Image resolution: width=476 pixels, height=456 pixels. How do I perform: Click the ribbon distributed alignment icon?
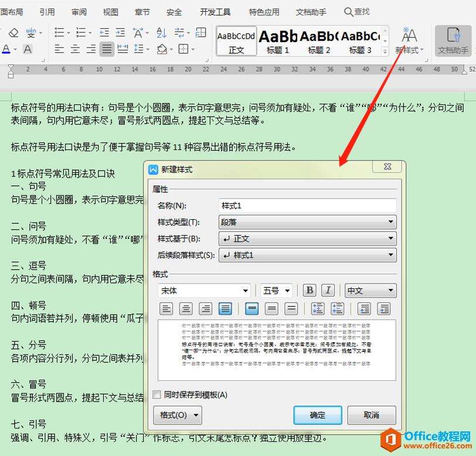(x=123, y=49)
